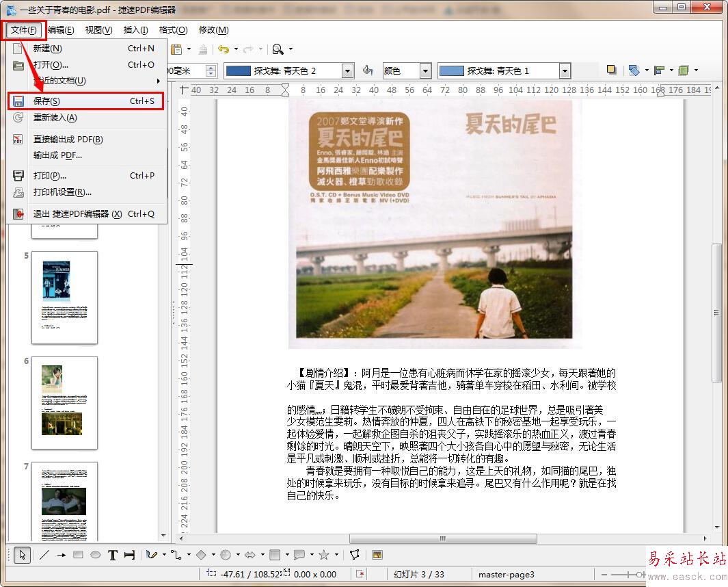Pick the line-with-arrow tool
The image size is (728, 587).
click(x=62, y=555)
